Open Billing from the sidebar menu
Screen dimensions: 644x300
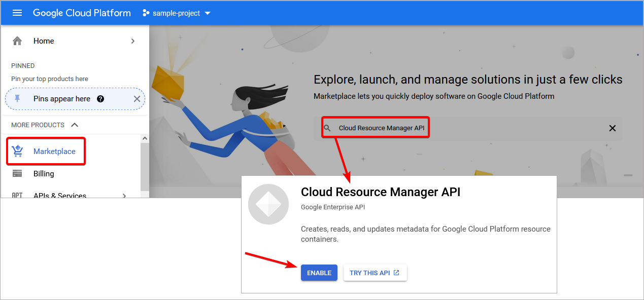pyautogui.click(x=43, y=173)
